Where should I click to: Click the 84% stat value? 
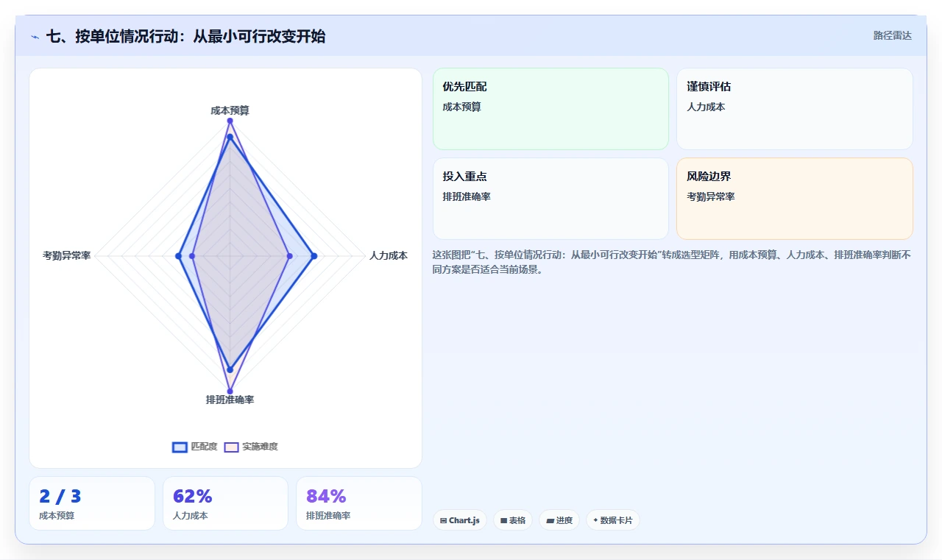point(326,497)
